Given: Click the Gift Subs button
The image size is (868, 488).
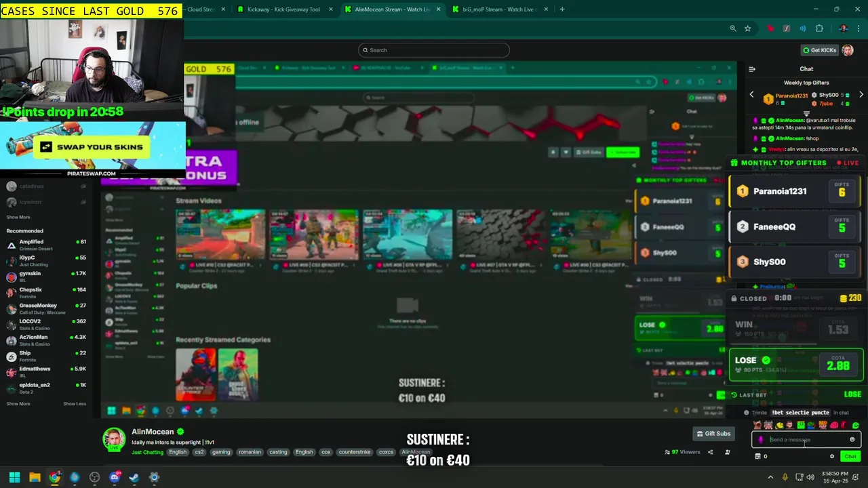Looking at the screenshot, I should click(713, 434).
